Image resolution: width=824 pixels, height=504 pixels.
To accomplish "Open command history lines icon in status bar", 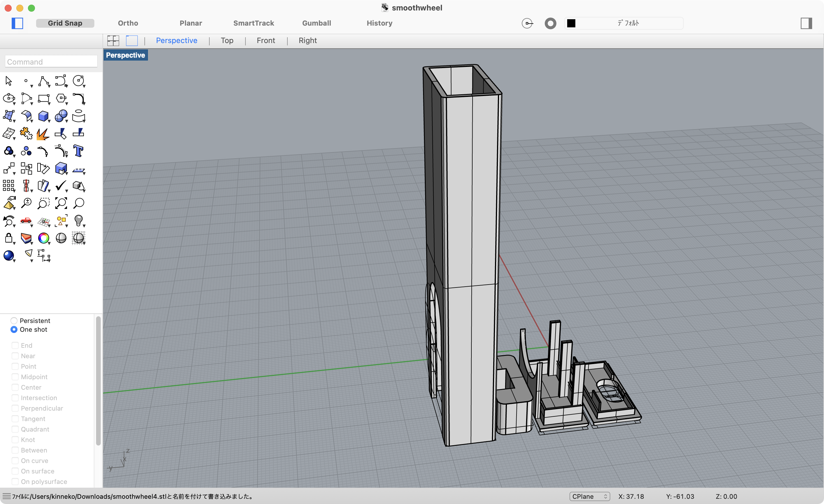I will click(x=6, y=496).
